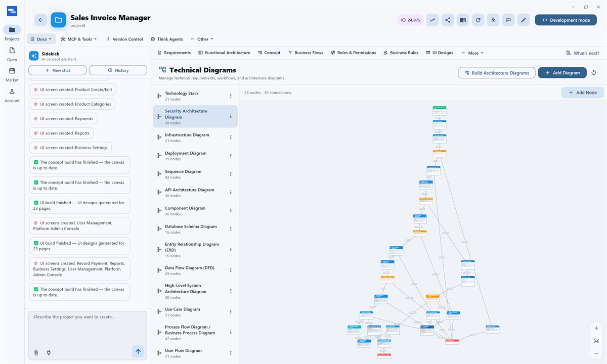Click the share icon in top toolbar
Viewport: 607px width, 364px height.
click(x=447, y=20)
